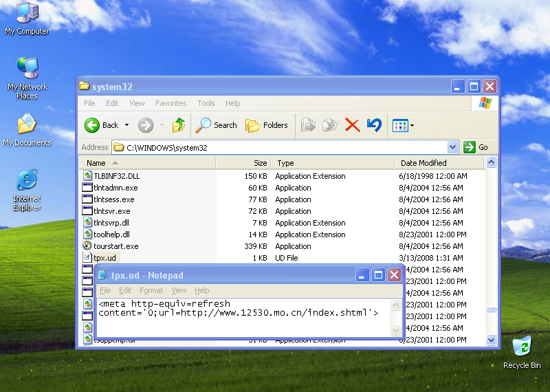Open Notepad's Edit menu

click(125, 290)
